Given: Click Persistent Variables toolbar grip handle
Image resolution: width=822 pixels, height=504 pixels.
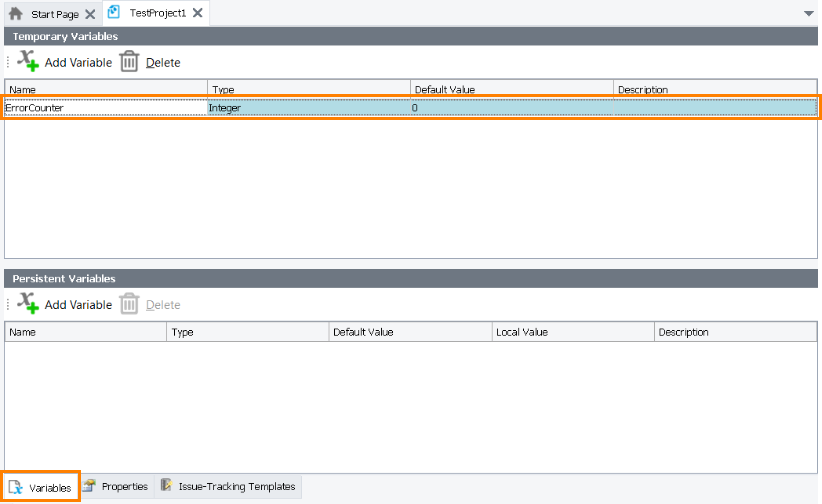Looking at the screenshot, I should [x=8, y=304].
